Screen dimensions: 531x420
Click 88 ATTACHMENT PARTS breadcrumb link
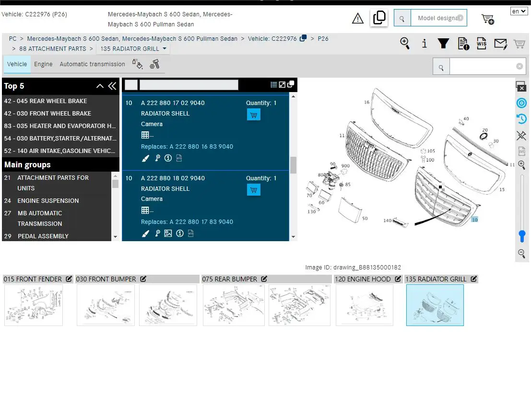pyautogui.click(x=52, y=49)
